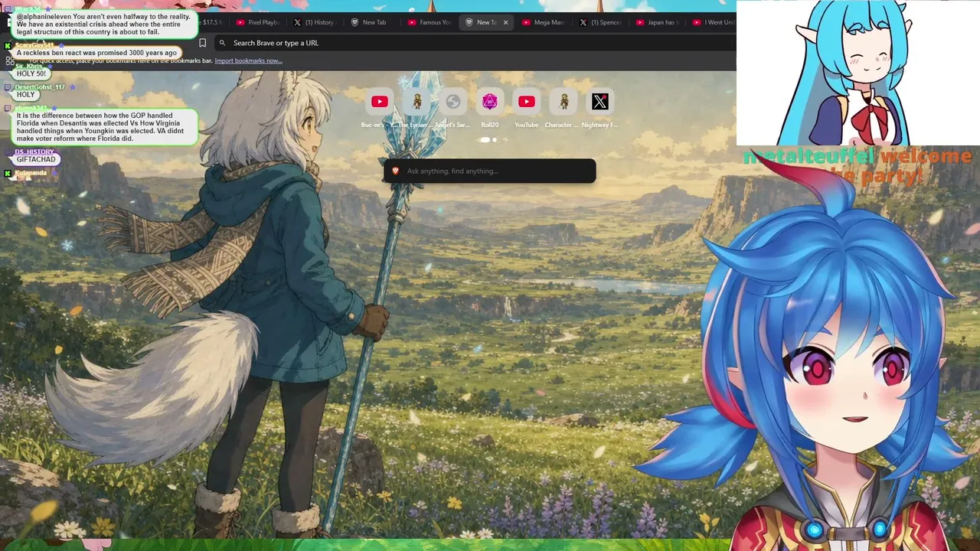Close the active New Tab
This screenshot has height=551, width=980.
tap(505, 22)
